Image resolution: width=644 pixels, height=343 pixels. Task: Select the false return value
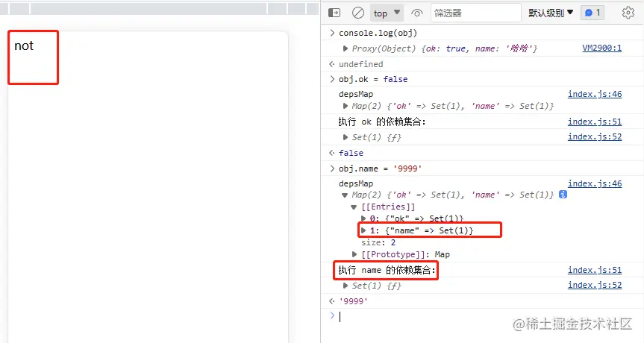coord(351,153)
